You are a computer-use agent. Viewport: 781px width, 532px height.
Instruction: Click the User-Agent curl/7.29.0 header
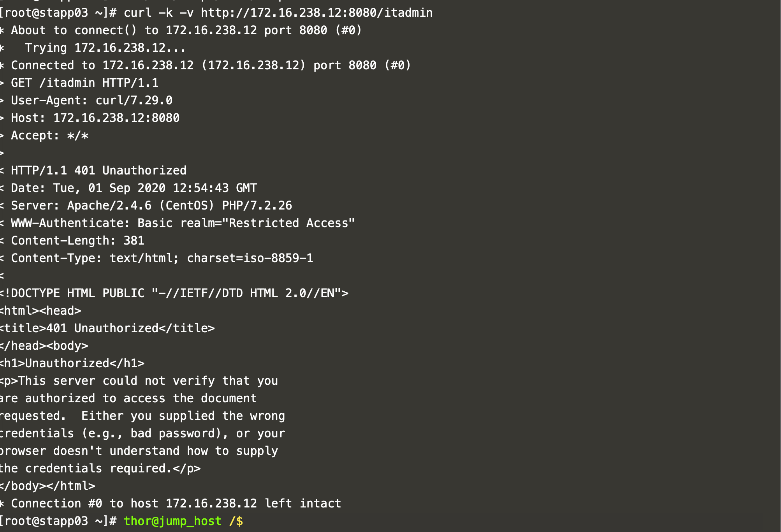tap(91, 100)
